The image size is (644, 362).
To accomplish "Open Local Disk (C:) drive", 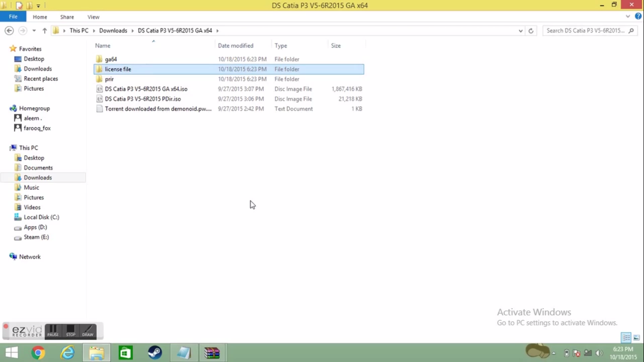I will click(x=41, y=217).
